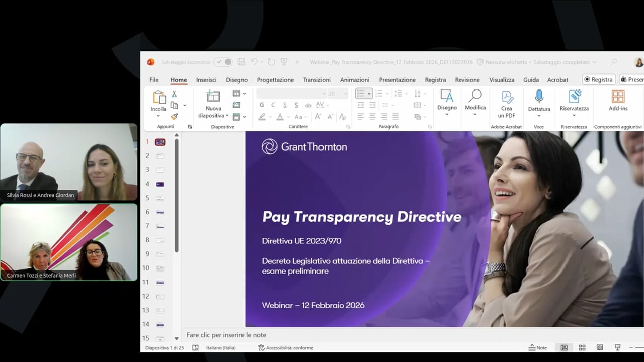Open the Revisione ribbon tab
Viewport: 644px width, 362px height.
467,79
